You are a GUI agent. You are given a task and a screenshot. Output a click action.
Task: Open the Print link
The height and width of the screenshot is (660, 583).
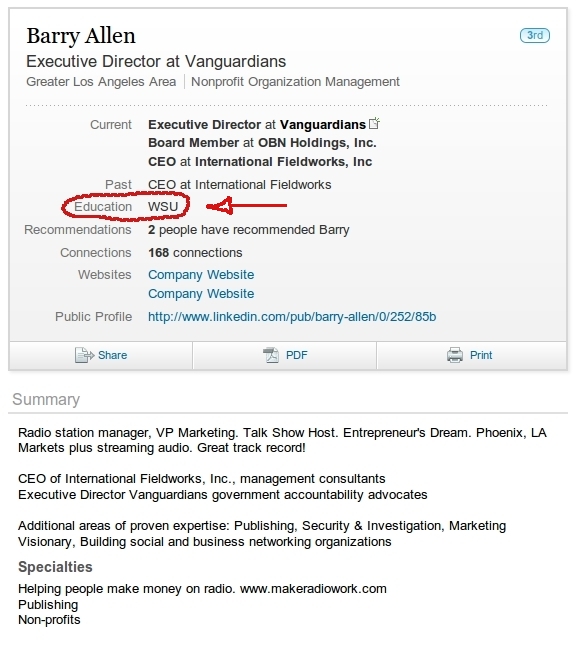pos(481,355)
